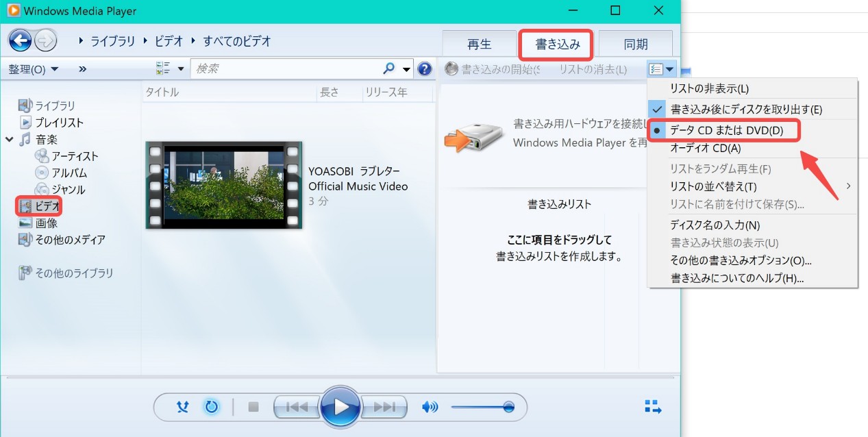Select データ CD または DVD option
The height and width of the screenshot is (437, 868).
(x=726, y=130)
